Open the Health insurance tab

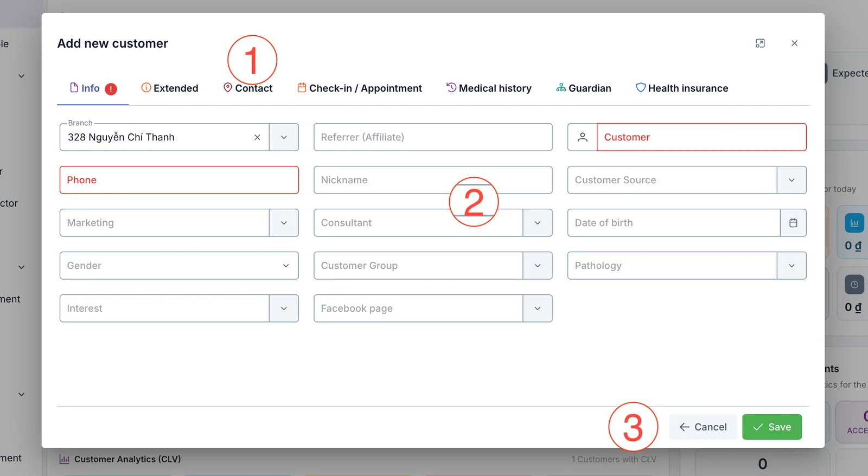(x=682, y=88)
